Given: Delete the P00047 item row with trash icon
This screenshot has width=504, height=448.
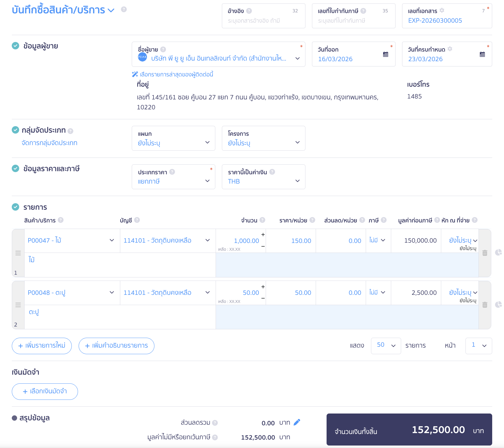Looking at the screenshot, I should 484,253.
